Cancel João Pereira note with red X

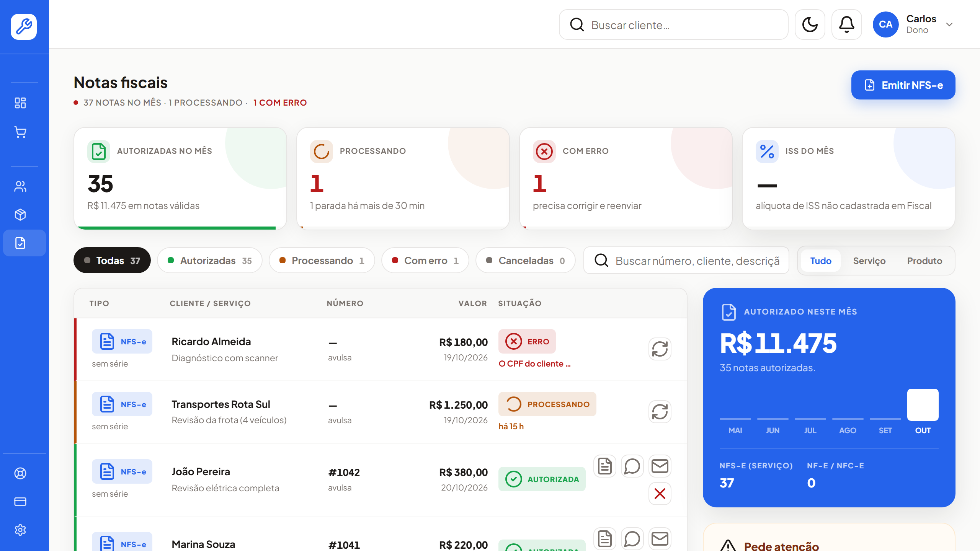tap(660, 494)
